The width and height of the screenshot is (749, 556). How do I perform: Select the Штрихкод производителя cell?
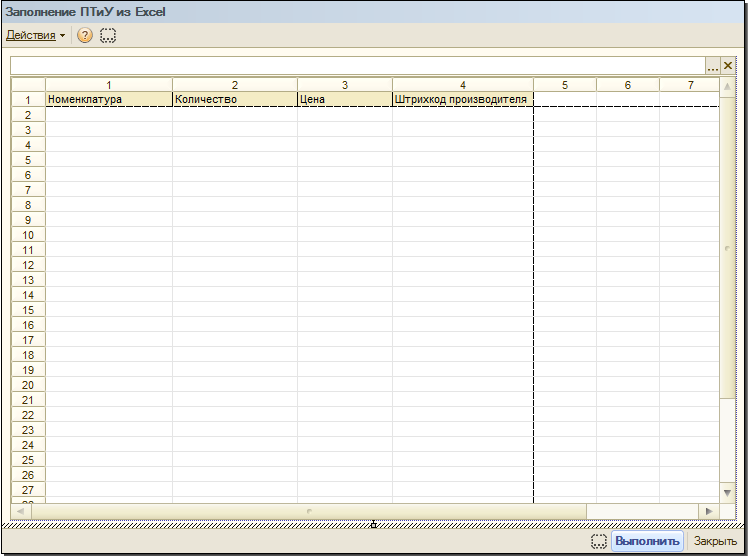[462, 99]
